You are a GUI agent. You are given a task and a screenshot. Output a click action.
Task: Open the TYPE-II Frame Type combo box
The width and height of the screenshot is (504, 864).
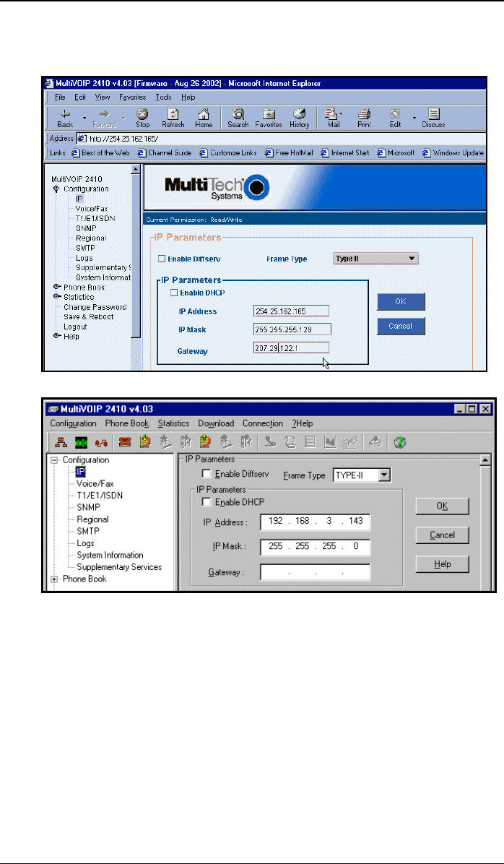point(361,475)
